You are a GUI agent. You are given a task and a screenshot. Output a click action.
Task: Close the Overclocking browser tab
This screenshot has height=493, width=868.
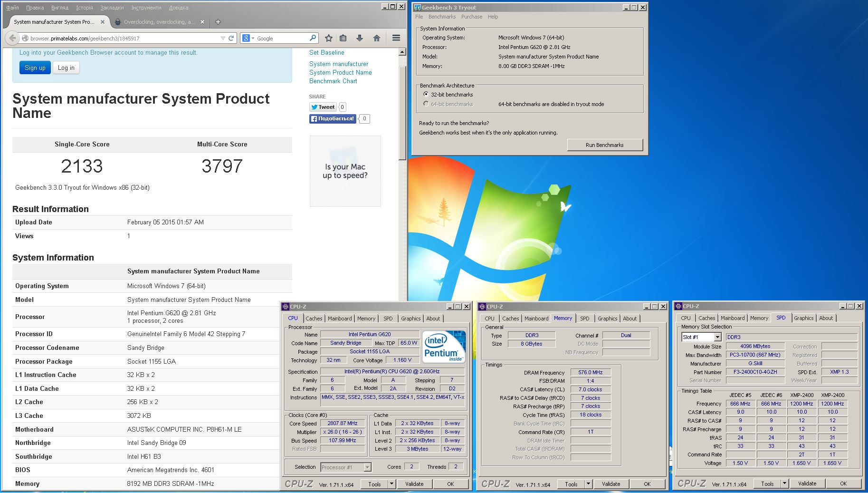[x=202, y=22]
